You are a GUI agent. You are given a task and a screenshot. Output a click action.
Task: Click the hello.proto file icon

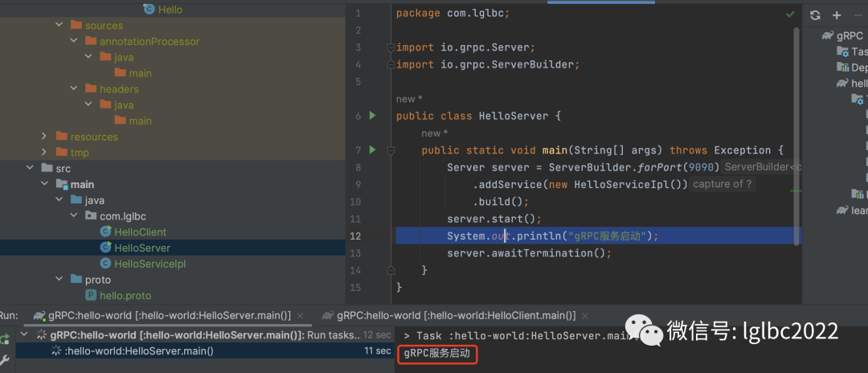[90, 296]
